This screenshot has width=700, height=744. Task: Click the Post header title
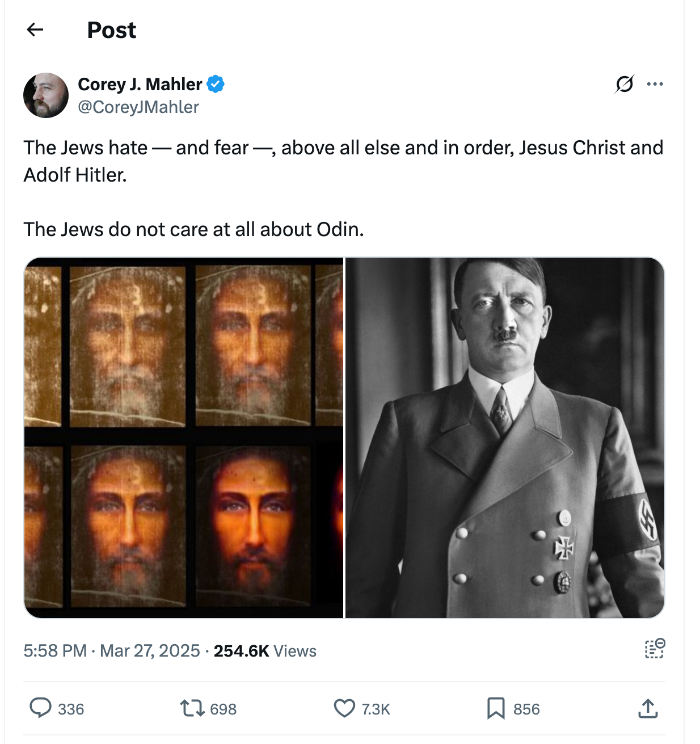[x=112, y=30]
